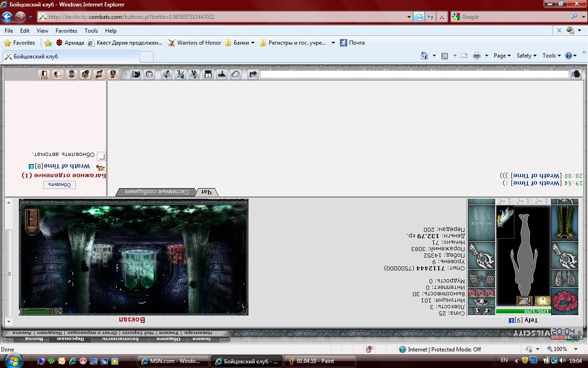Toggle the Обновлять автомат checkbox
The image size is (588, 368).
click(x=102, y=156)
